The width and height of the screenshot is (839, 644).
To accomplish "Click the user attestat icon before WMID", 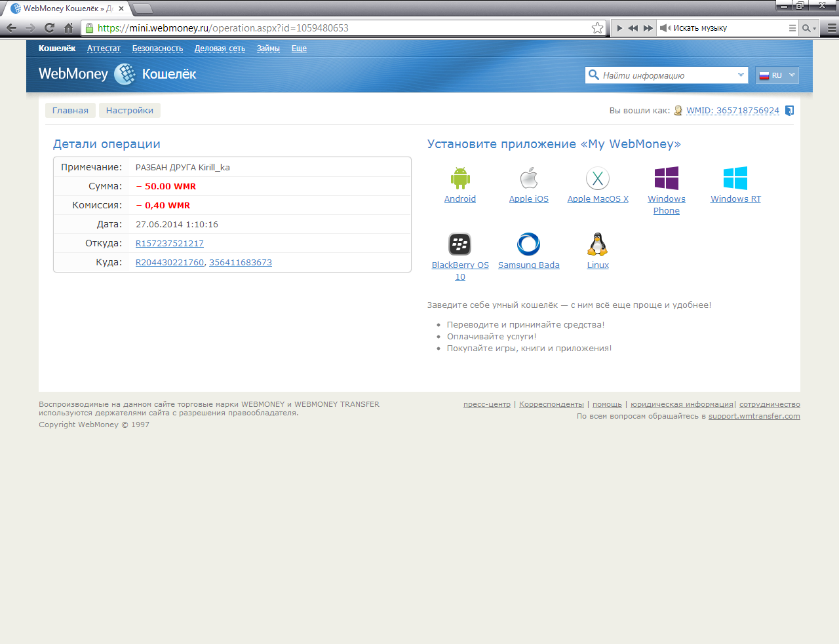I will point(678,111).
